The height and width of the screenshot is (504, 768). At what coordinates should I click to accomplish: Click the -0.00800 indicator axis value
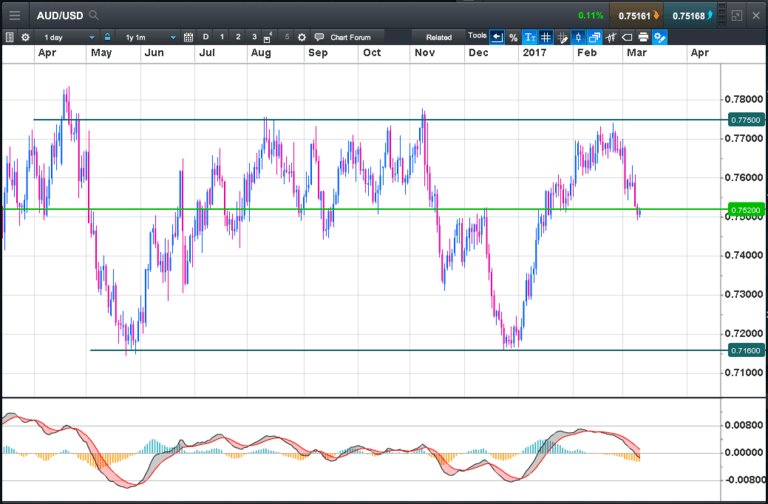744,480
